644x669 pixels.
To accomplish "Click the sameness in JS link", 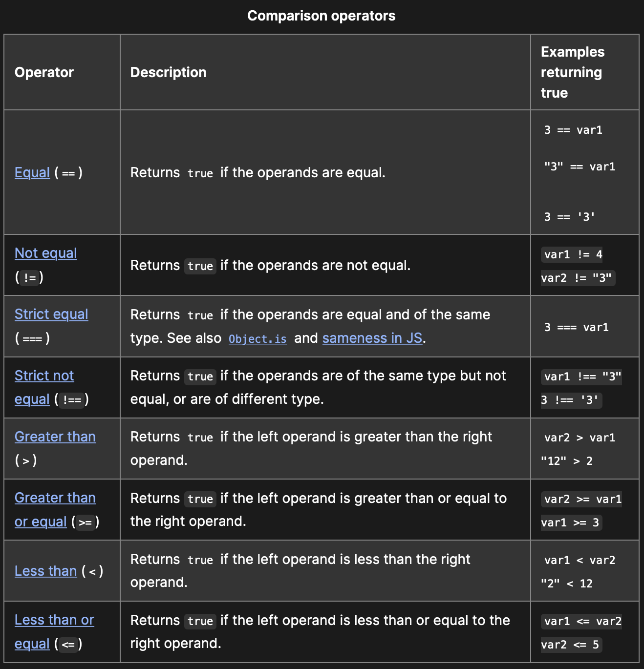I will coord(372,338).
